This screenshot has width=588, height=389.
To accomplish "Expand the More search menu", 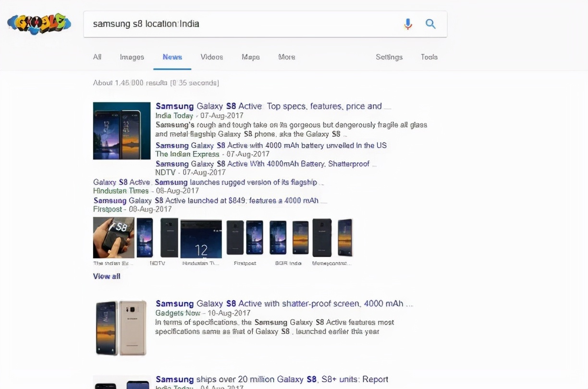I will [287, 57].
